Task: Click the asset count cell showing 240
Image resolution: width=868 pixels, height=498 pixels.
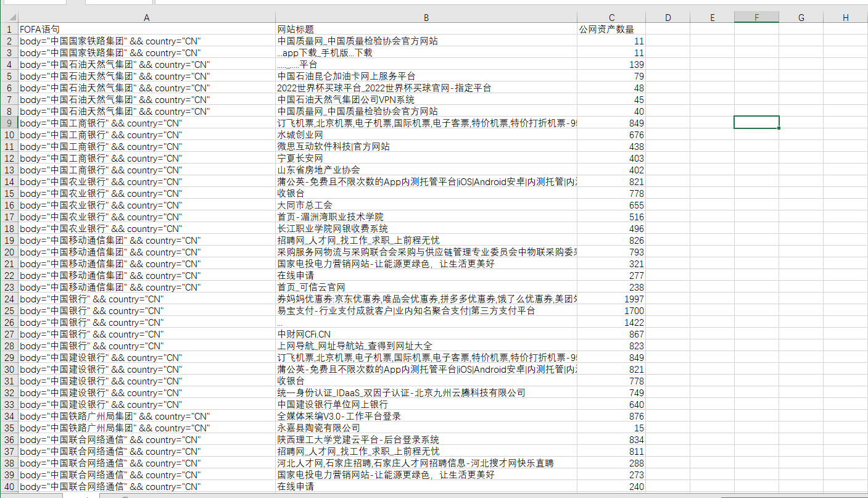Action: pos(611,486)
